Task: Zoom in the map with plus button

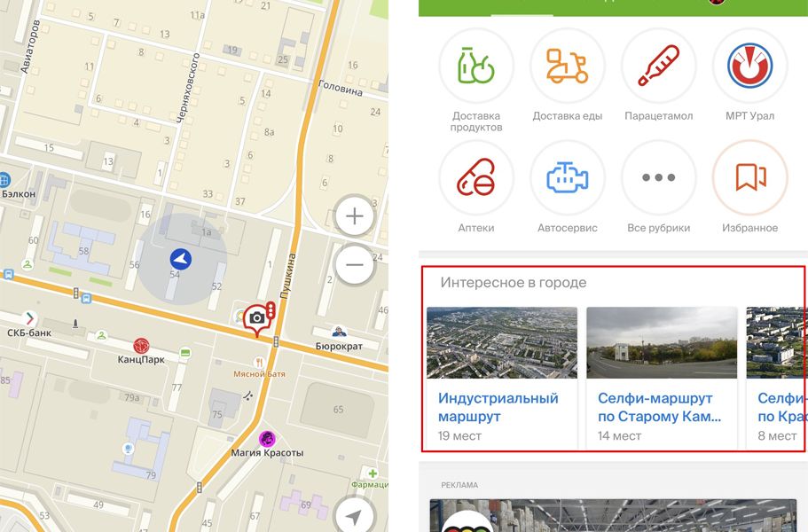Action: pos(355,216)
